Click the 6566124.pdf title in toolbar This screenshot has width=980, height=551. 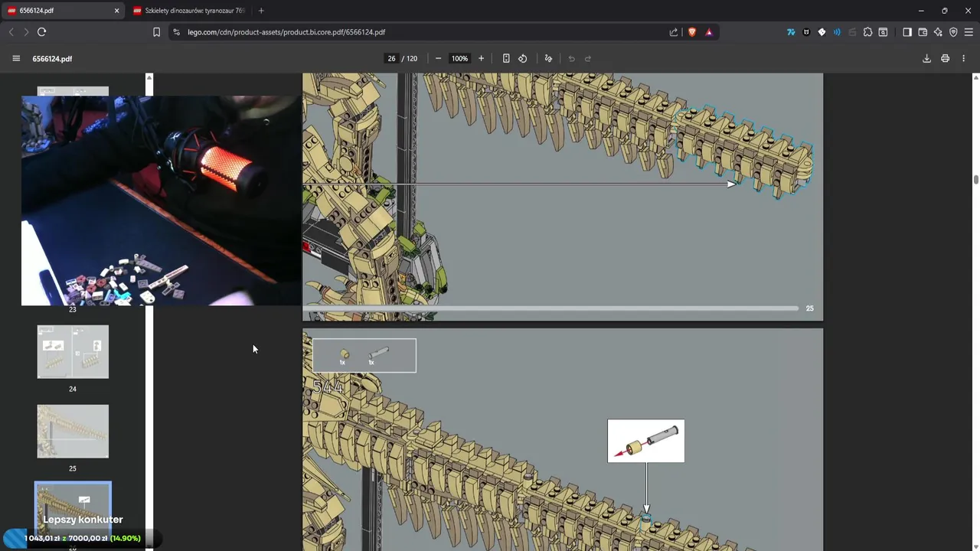click(52, 58)
